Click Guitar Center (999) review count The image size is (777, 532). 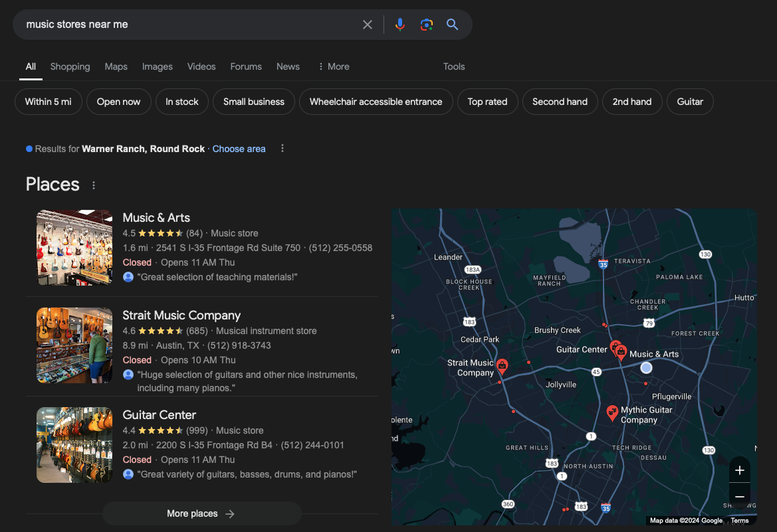197,430
